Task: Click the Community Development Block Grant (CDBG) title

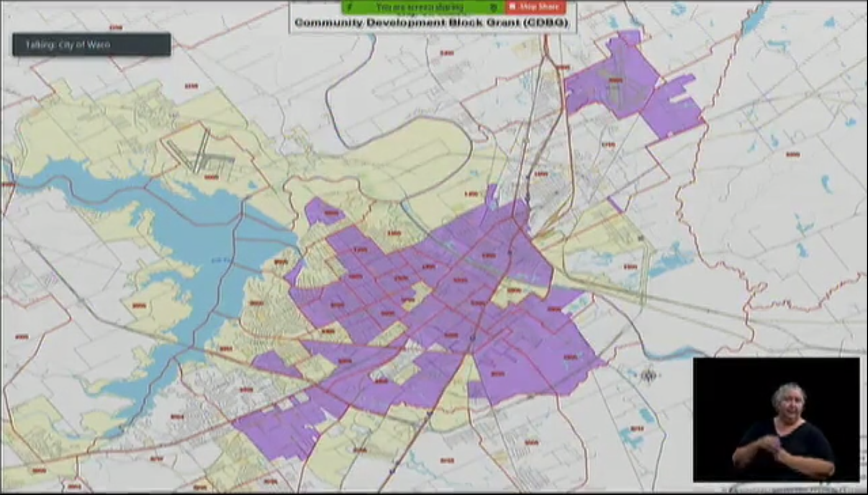Action: (432, 23)
